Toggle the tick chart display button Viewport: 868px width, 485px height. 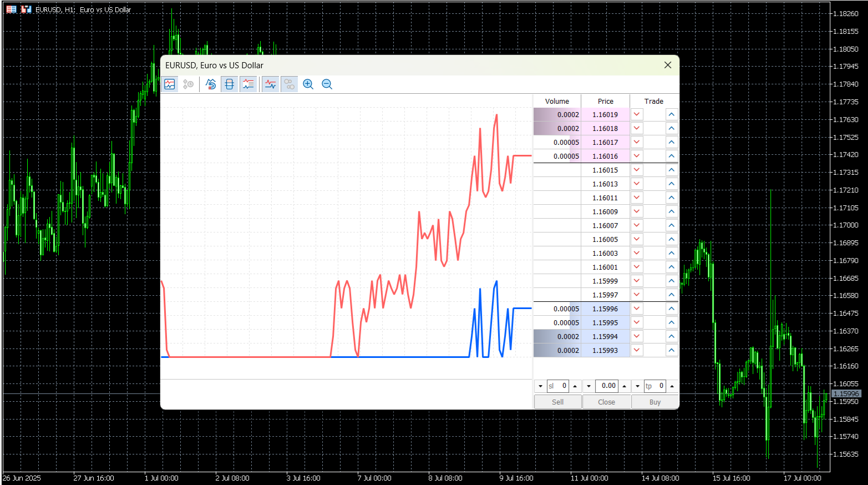pos(170,84)
